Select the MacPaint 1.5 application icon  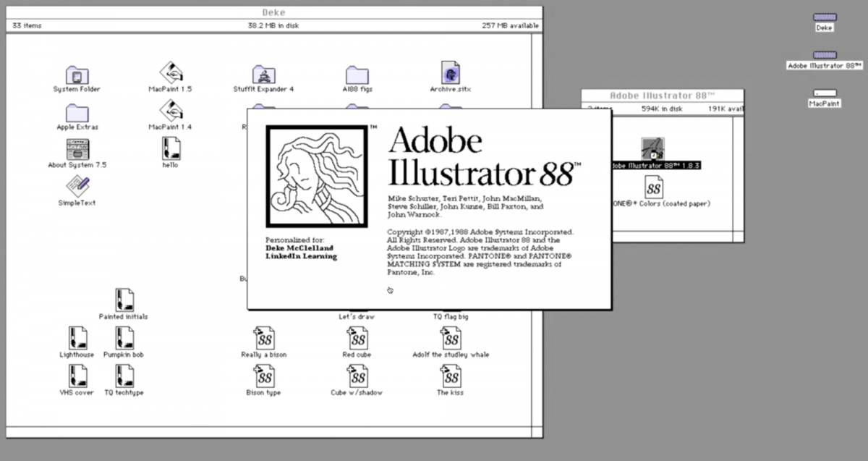[x=170, y=72]
